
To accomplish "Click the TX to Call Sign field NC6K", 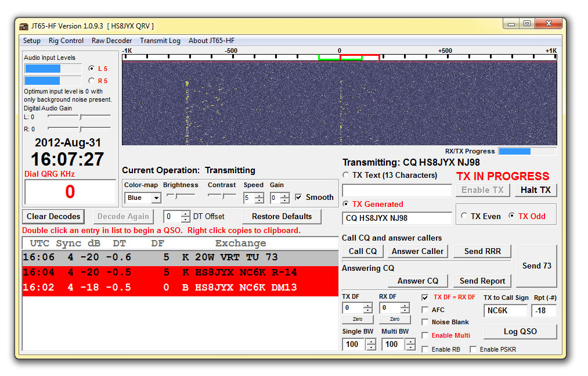I will pyautogui.click(x=506, y=311).
